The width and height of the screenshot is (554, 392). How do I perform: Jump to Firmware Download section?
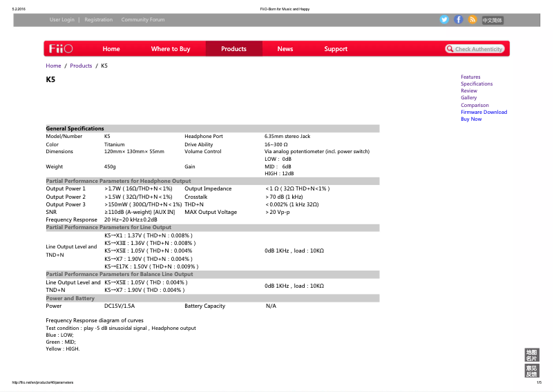(x=484, y=112)
